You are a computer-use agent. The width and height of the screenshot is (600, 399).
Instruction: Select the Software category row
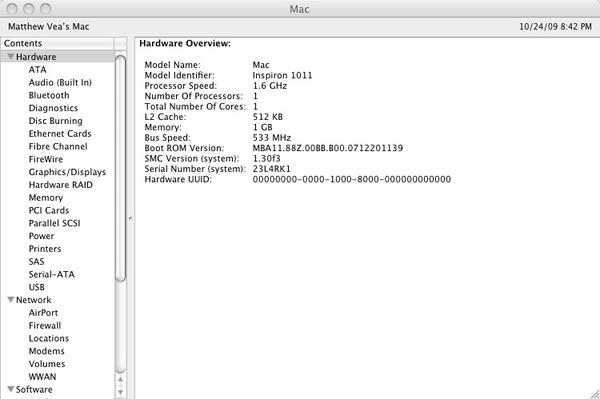click(x=57, y=389)
